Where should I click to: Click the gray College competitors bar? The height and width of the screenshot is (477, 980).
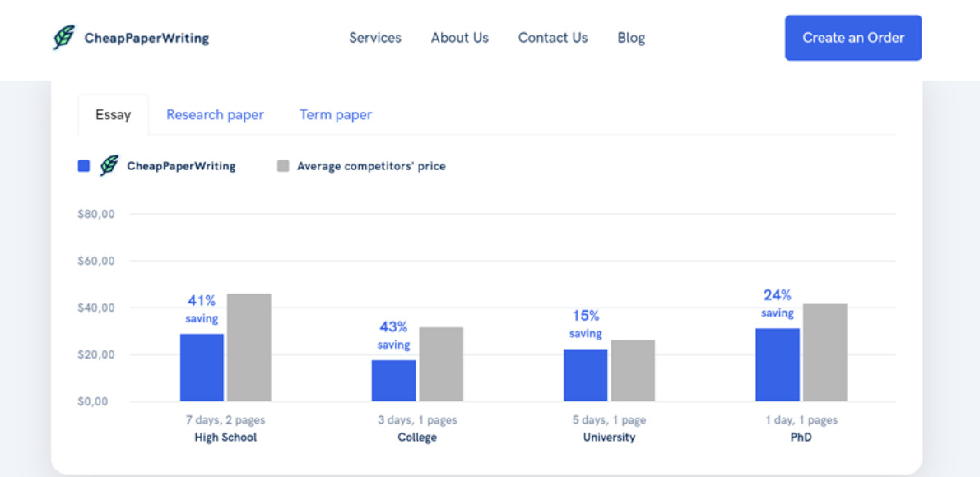(x=441, y=364)
